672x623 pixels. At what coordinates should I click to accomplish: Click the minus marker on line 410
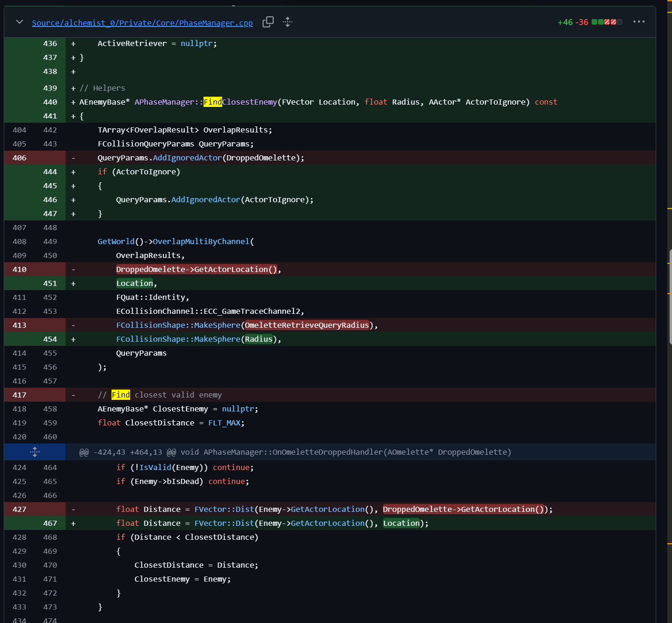[x=73, y=269]
